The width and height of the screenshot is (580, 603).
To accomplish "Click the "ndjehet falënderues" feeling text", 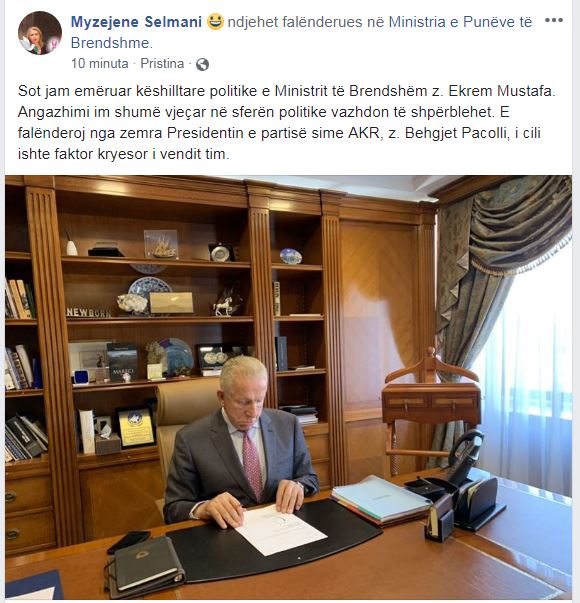I will pyautogui.click(x=295, y=22).
